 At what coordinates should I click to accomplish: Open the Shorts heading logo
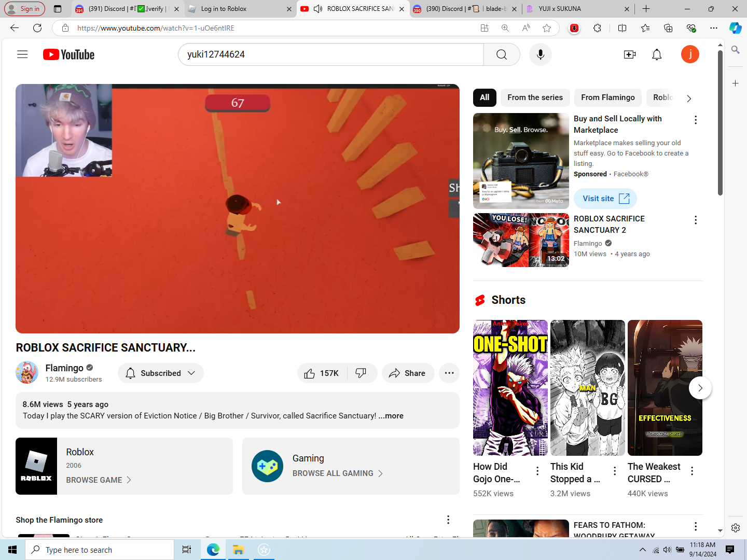(x=480, y=300)
